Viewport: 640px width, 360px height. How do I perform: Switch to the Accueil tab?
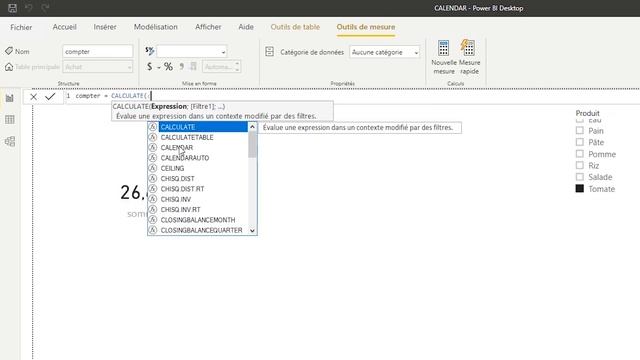tap(64, 27)
